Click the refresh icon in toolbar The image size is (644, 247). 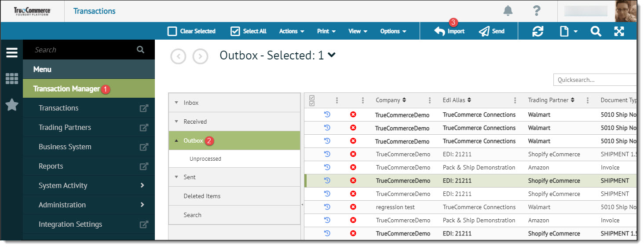538,31
